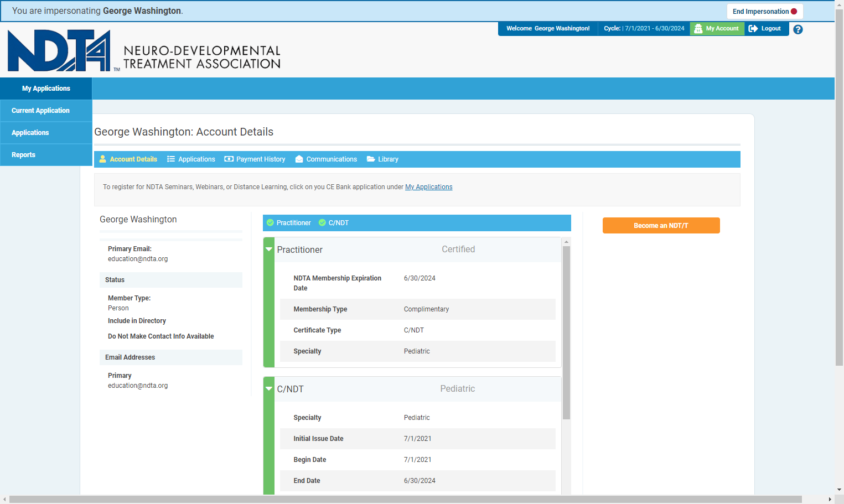Click the horizontal scrollbar right arrow
The height and width of the screenshot is (504, 844).
(830, 500)
